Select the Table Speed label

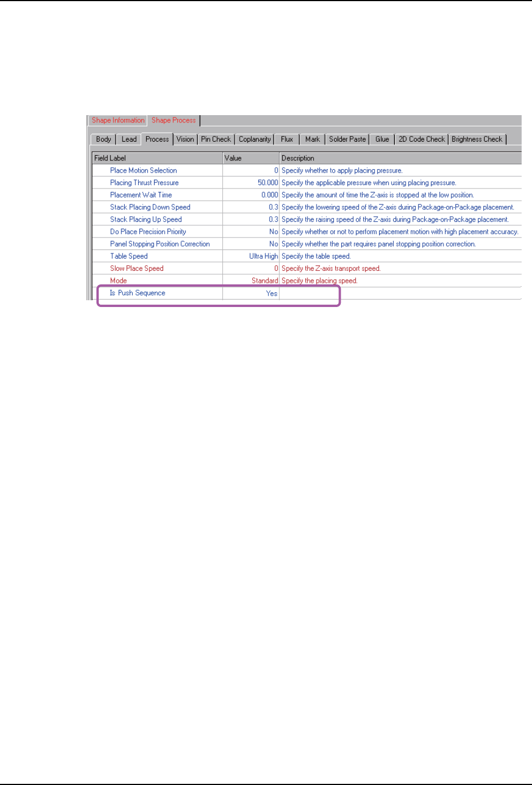[x=129, y=256]
